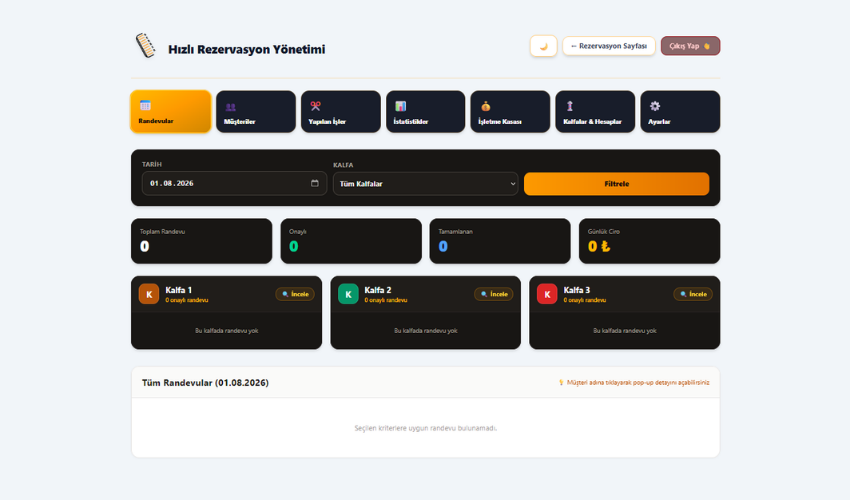This screenshot has height=500, width=850.
Task: Click the money bag icon on İşletme Kasası
Action: [x=485, y=106]
